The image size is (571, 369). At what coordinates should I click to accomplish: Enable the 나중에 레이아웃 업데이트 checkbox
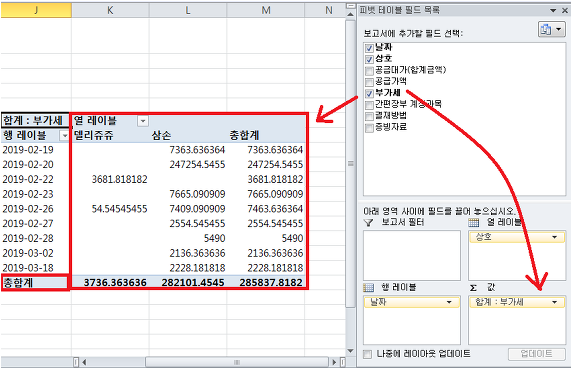pos(367,354)
